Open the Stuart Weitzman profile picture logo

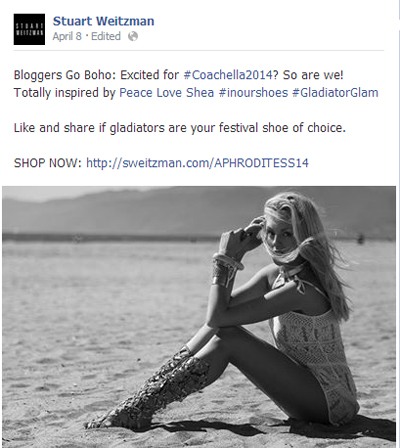click(x=29, y=29)
